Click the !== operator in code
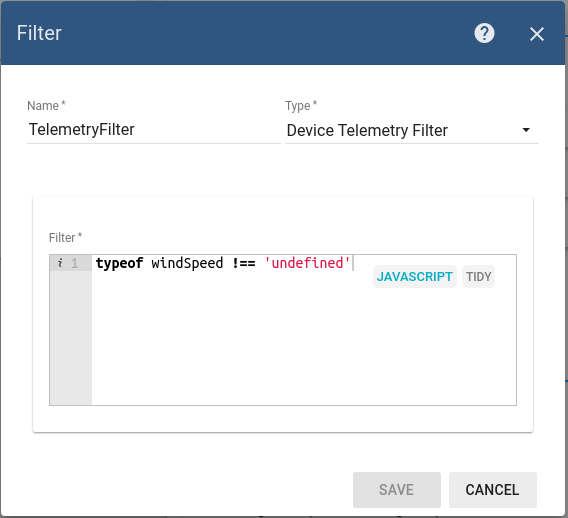 pyautogui.click(x=244, y=263)
